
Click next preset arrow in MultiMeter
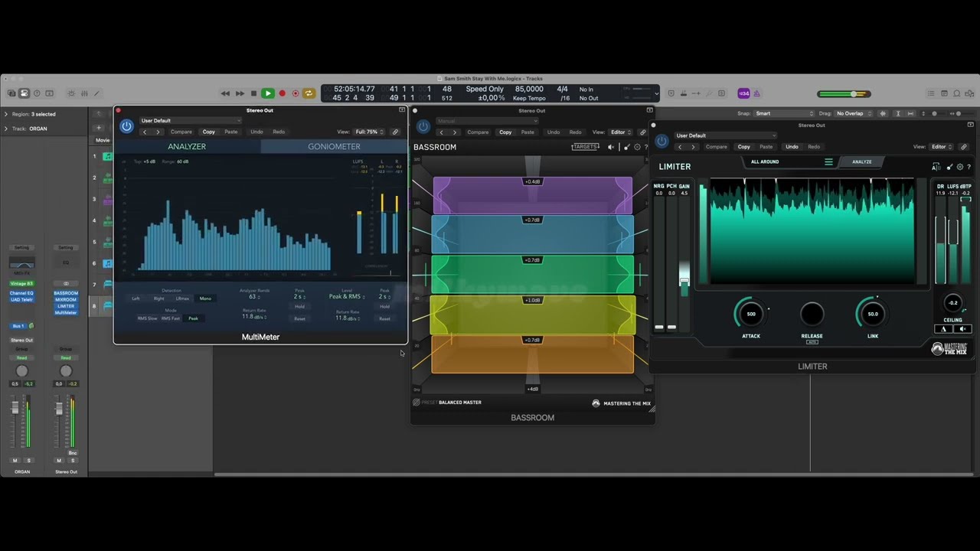tap(158, 132)
